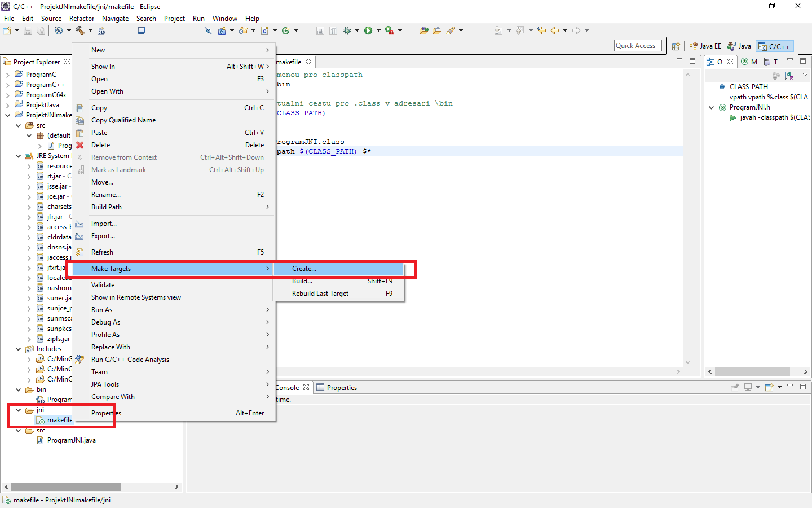The width and height of the screenshot is (812, 508).
Task: Switch to the Java EE perspective
Action: (705, 46)
